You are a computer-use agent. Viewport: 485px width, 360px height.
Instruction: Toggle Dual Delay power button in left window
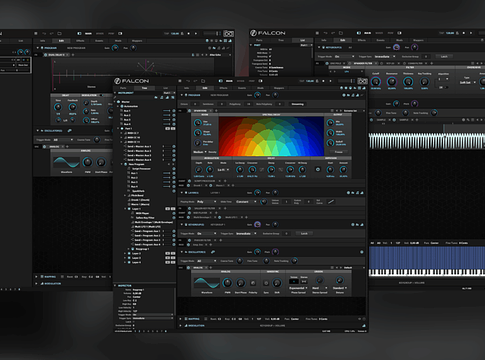point(45,55)
